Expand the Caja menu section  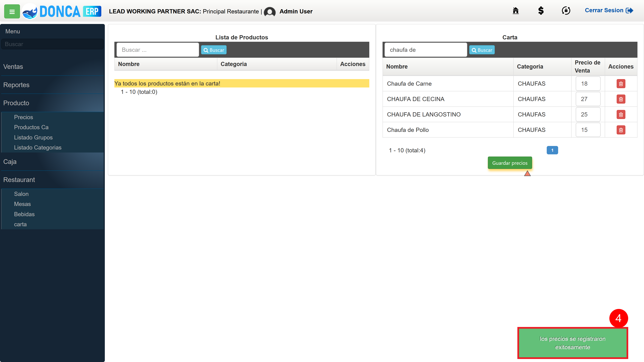pyautogui.click(x=52, y=162)
